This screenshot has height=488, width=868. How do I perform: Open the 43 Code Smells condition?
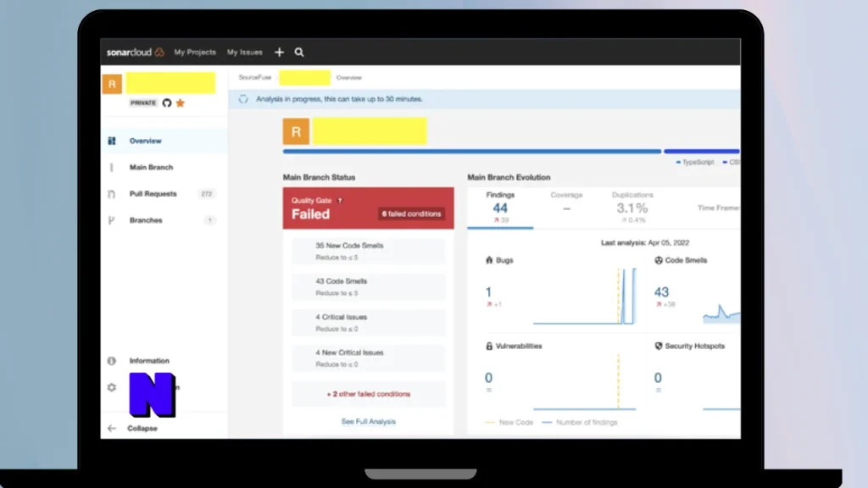pos(368,286)
